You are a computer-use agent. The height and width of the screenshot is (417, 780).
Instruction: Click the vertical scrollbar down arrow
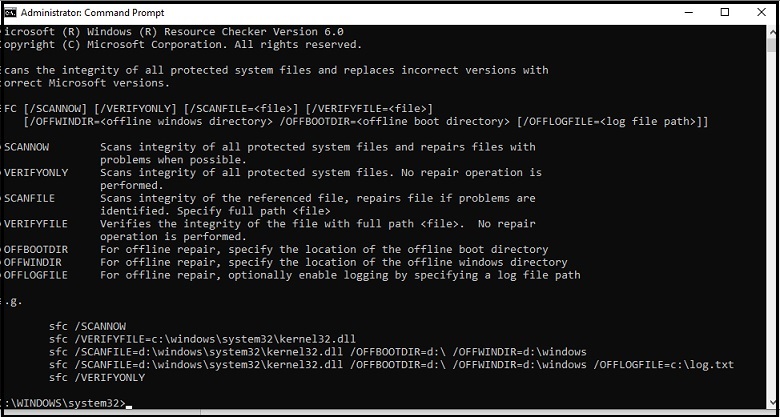(x=772, y=403)
